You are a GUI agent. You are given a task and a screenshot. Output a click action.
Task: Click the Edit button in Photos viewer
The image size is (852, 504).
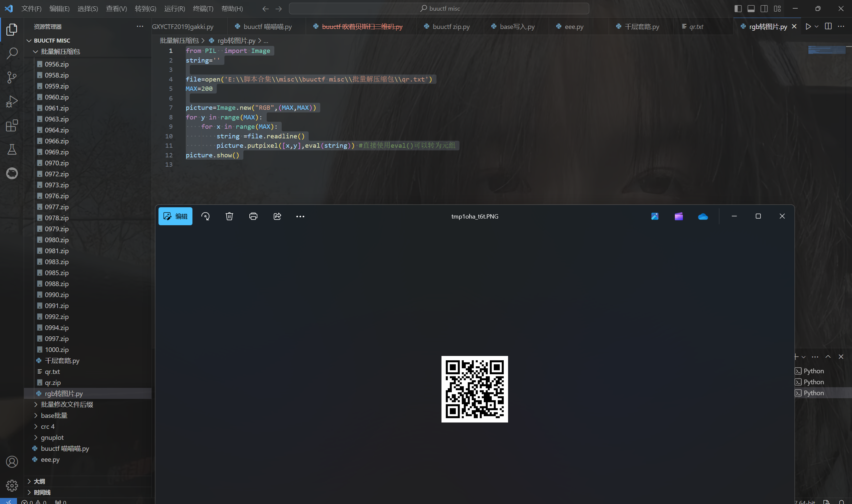pyautogui.click(x=175, y=216)
